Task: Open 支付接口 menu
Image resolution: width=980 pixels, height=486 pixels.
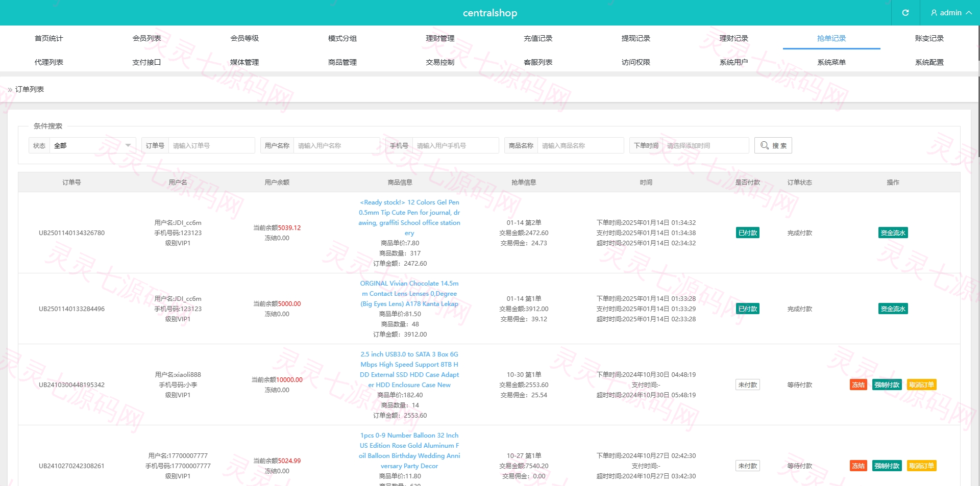Action: coord(146,62)
